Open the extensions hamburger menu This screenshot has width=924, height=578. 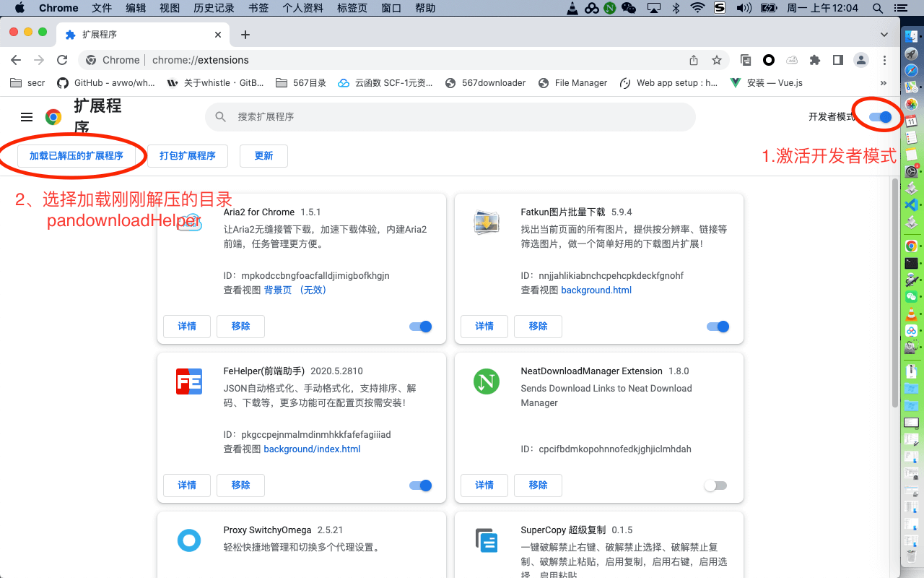point(27,117)
